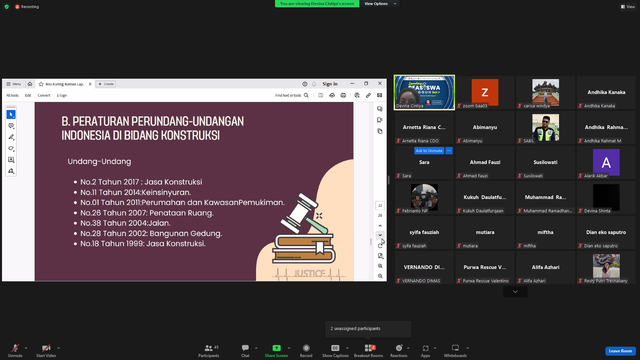Expand video options arrow next to Start Video
The width and height of the screenshot is (640, 360).
point(58,348)
